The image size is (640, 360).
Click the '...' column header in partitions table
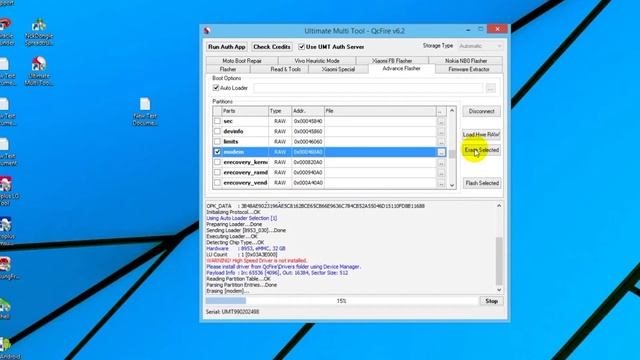pyautogui.click(x=441, y=111)
